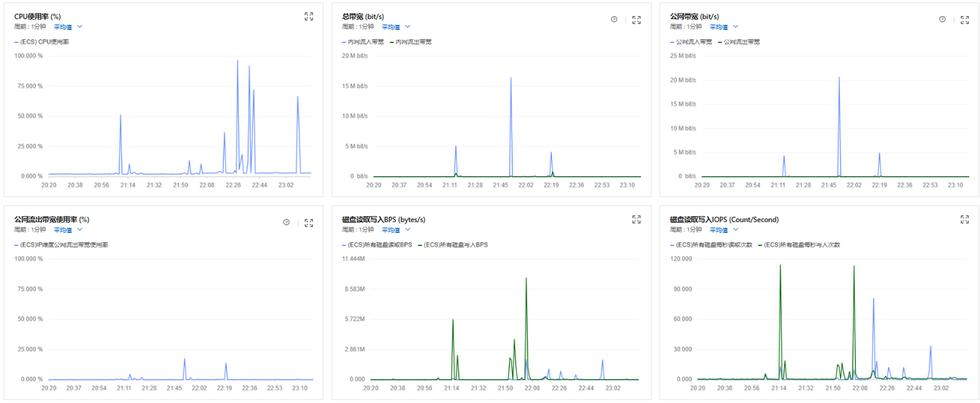Open 平均值 dropdown in 磁盘读取写入IOPS panel
This screenshot has width=980, height=403.
pyautogui.click(x=724, y=229)
